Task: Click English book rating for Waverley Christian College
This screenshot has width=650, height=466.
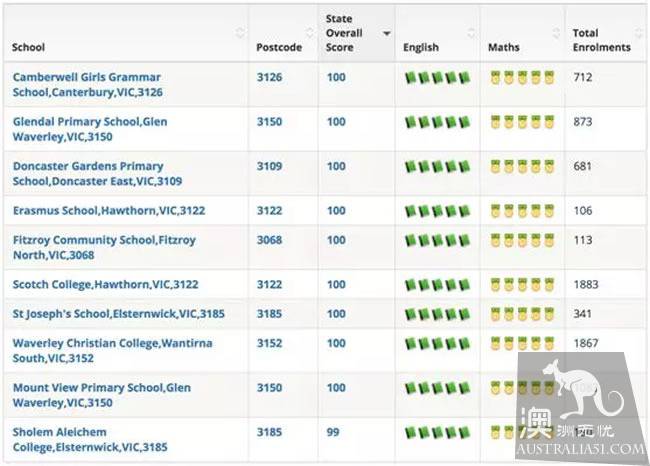Action: (x=437, y=344)
